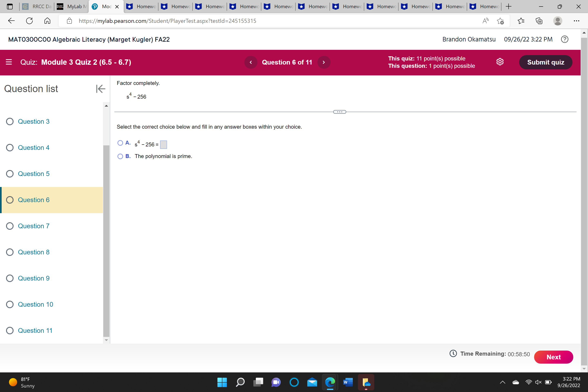Go to previous question arrow

pyautogui.click(x=251, y=62)
